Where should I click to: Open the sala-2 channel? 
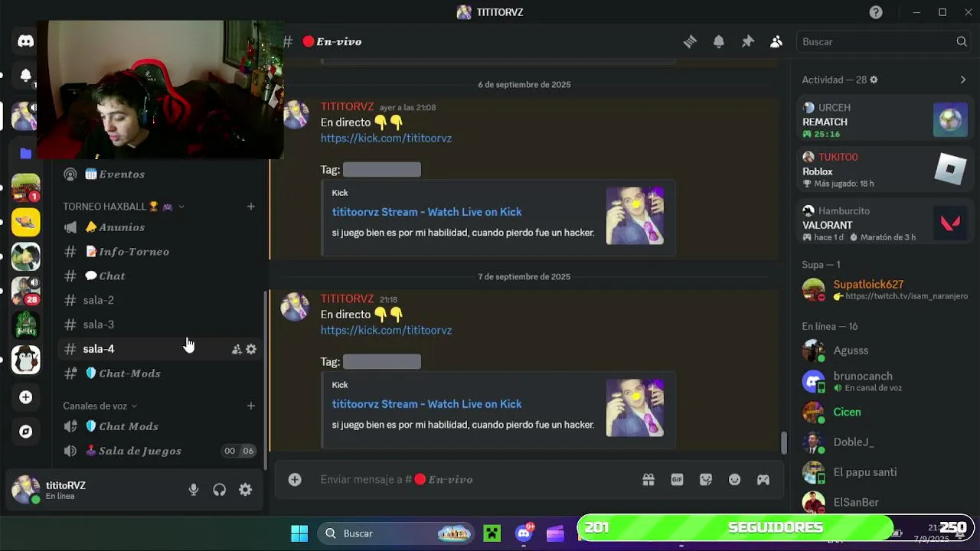(x=159, y=300)
